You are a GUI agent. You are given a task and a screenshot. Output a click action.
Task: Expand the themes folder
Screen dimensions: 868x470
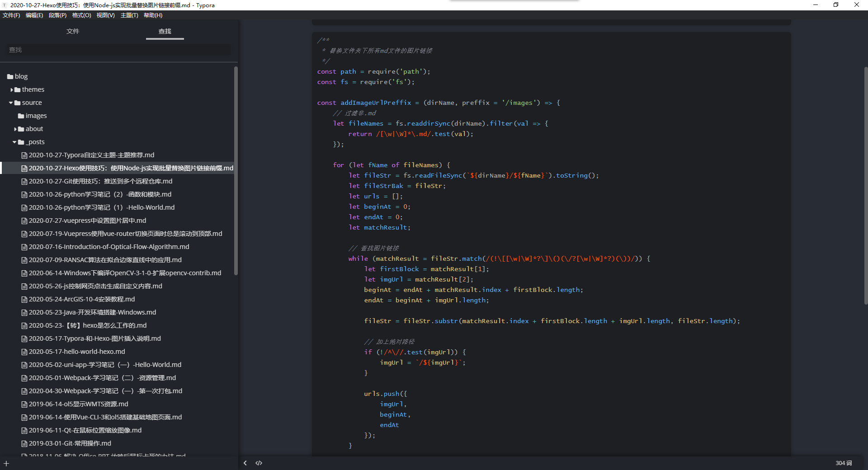click(12, 90)
